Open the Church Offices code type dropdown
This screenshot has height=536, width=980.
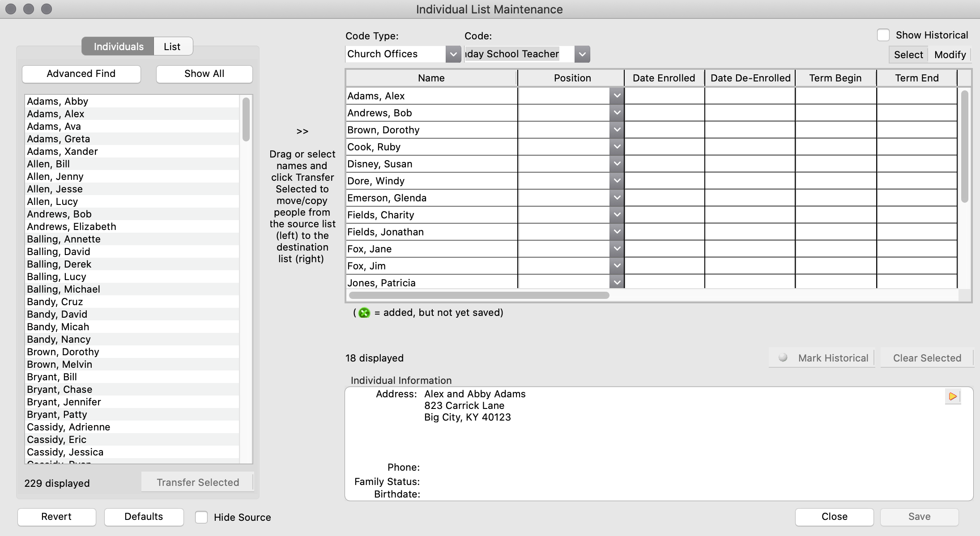pos(453,54)
